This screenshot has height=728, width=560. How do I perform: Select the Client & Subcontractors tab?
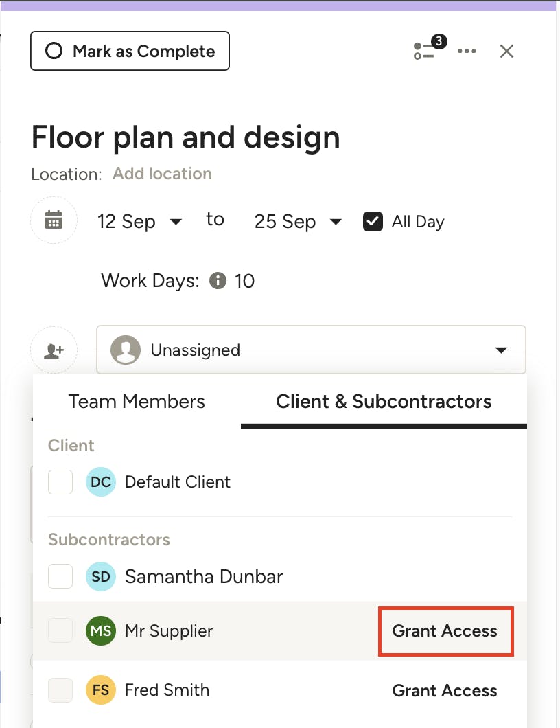tap(384, 402)
